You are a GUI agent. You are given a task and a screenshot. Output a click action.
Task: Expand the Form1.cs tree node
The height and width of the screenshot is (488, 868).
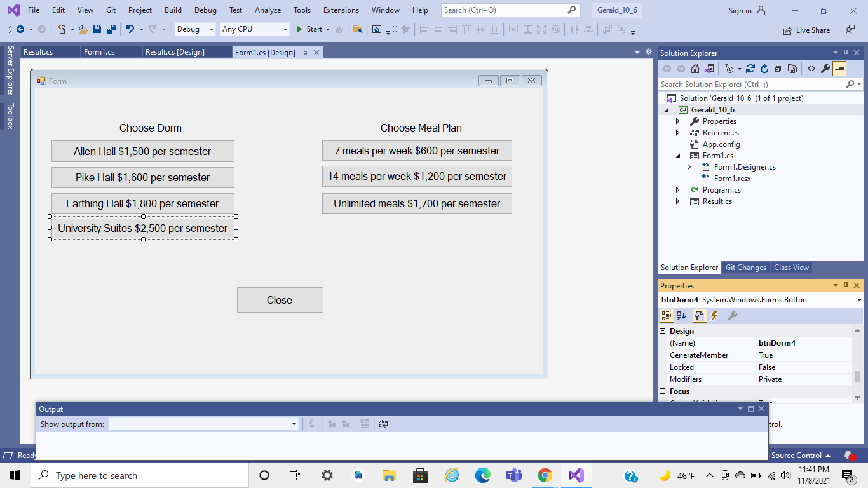[x=679, y=155]
